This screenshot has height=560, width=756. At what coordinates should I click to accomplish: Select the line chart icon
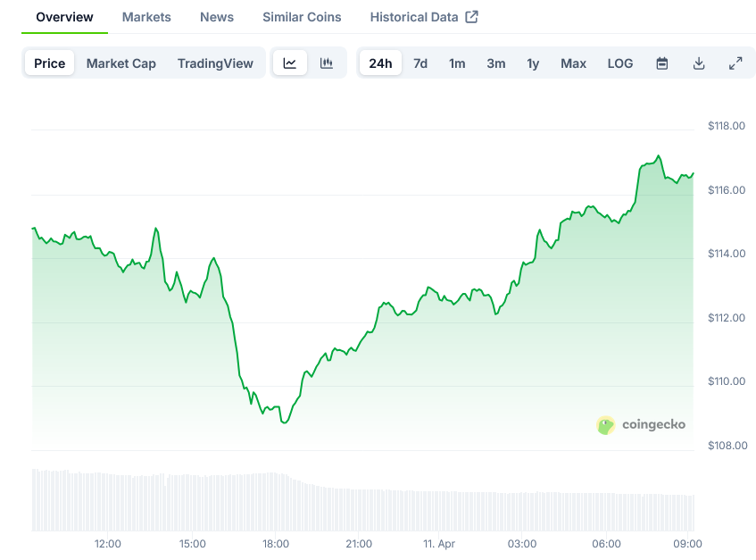click(290, 63)
